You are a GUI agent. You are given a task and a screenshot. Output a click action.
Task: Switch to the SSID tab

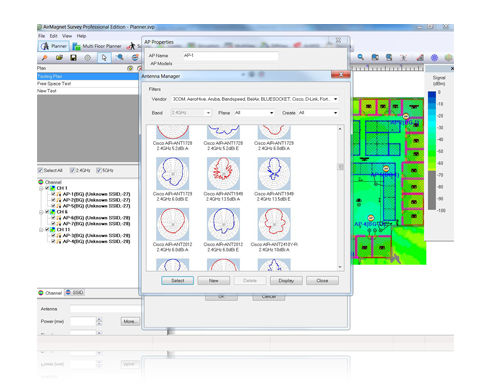(75, 292)
